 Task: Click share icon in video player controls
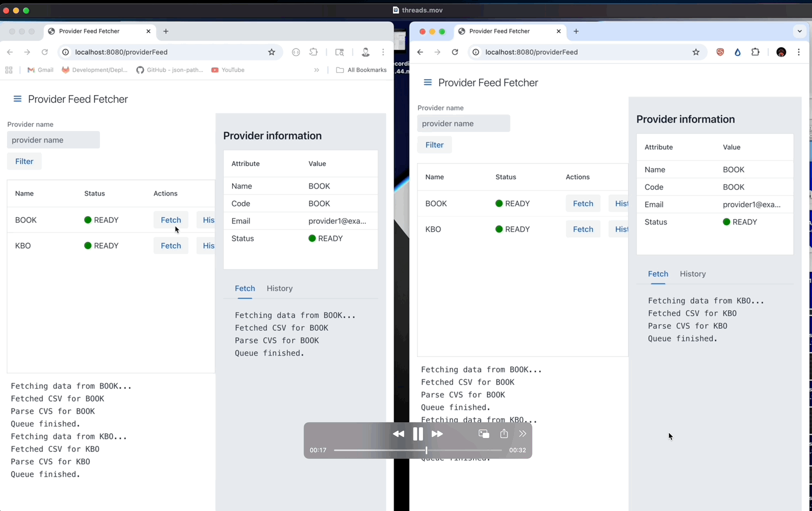[x=503, y=434]
